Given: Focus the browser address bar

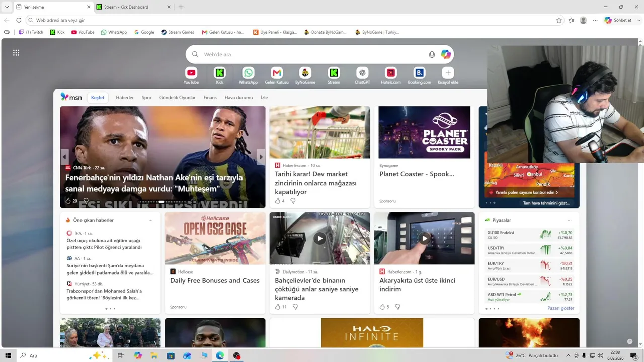Looking at the screenshot, I should 294,20.
